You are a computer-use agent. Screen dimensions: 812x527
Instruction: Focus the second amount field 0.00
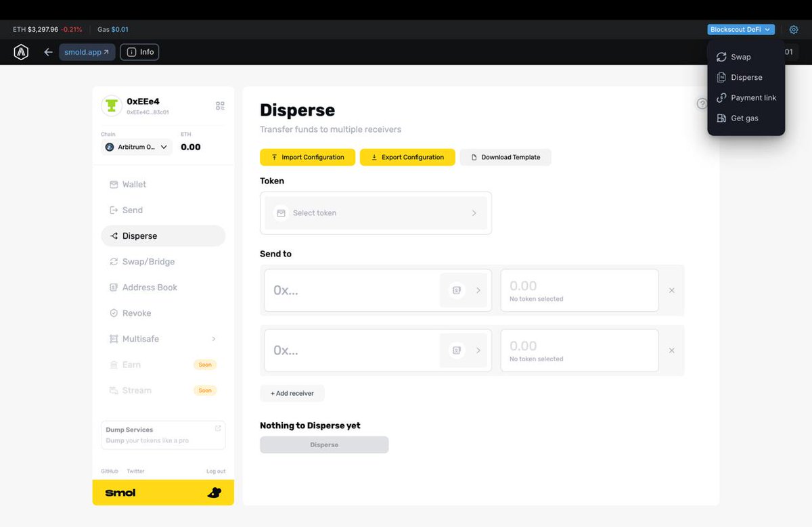pos(579,350)
